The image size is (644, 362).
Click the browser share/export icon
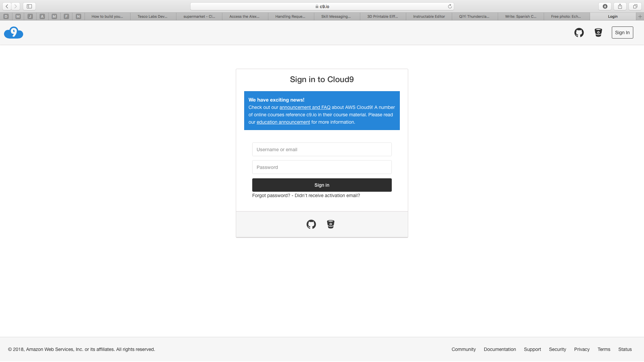coord(620,6)
